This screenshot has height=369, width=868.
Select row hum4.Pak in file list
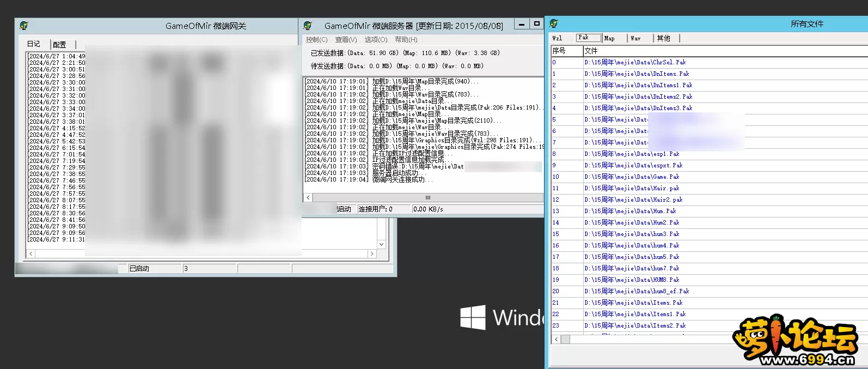pyautogui.click(x=710, y=245)
